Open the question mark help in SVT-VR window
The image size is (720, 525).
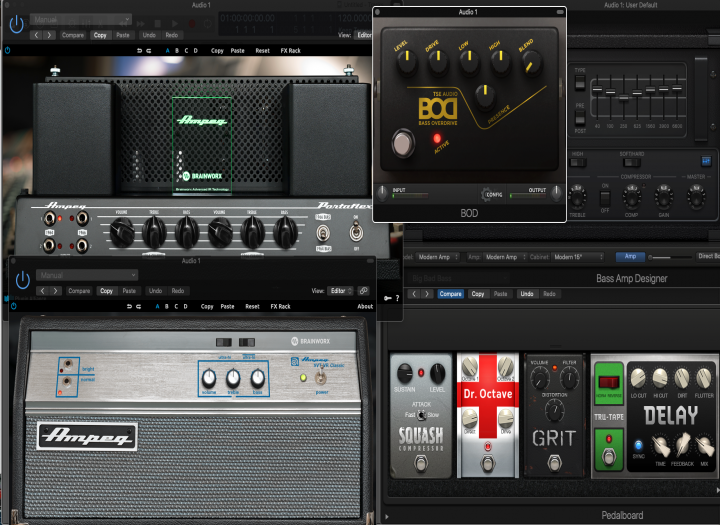[397, 298]
